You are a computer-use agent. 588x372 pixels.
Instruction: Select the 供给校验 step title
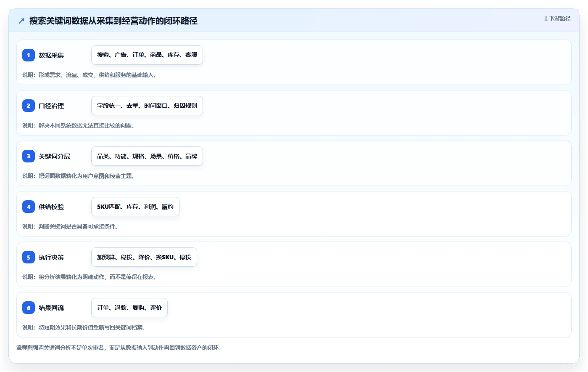[51, 207]
